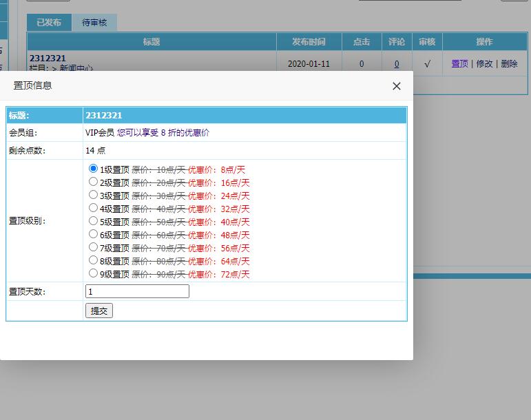The width and height of the screenshot is (531, 420).
Task: Select 5级置顶 pin level
Action: [93, 221]
